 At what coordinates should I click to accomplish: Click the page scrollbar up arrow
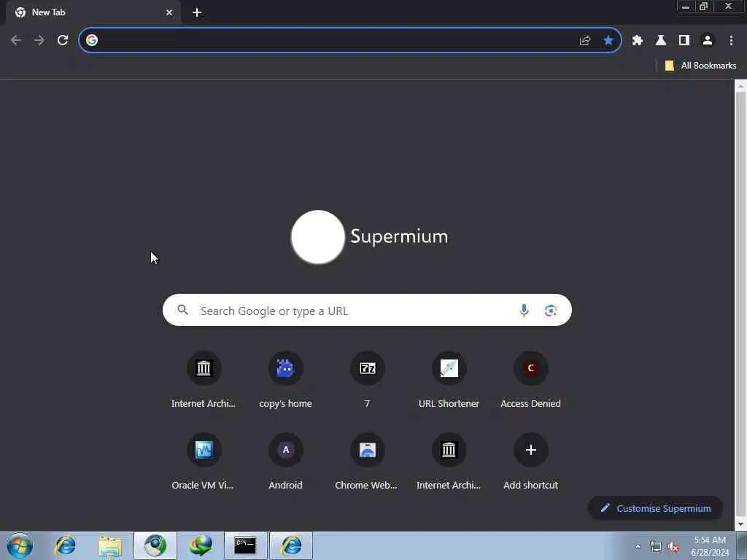click(x=740, y=86)
